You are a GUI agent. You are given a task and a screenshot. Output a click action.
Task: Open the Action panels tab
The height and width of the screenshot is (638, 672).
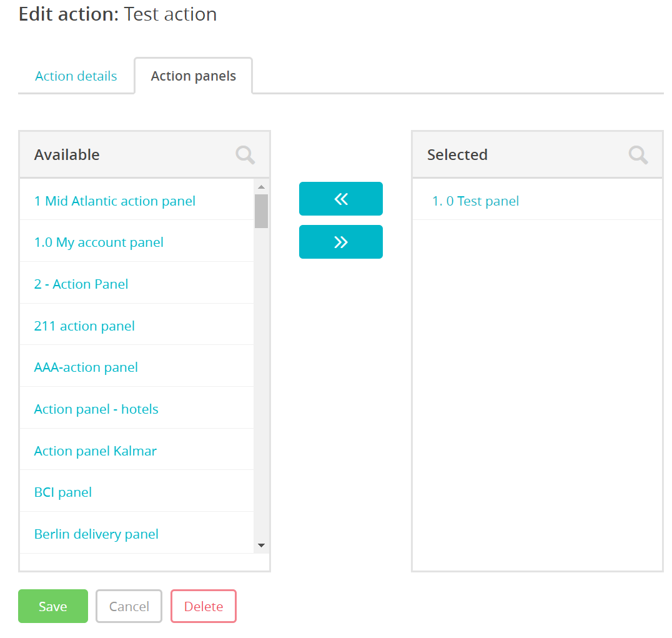click(194, 76)
